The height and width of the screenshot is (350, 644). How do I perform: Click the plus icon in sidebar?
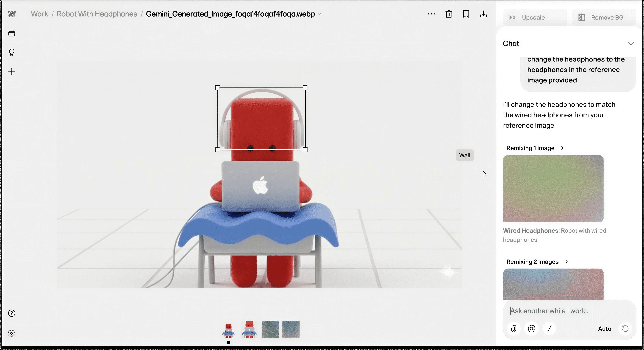[12, 72]
